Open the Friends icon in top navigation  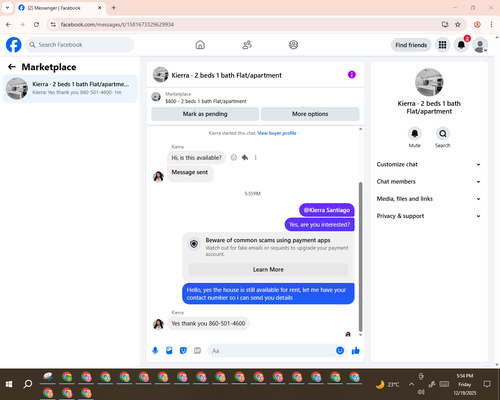point(247,45)
